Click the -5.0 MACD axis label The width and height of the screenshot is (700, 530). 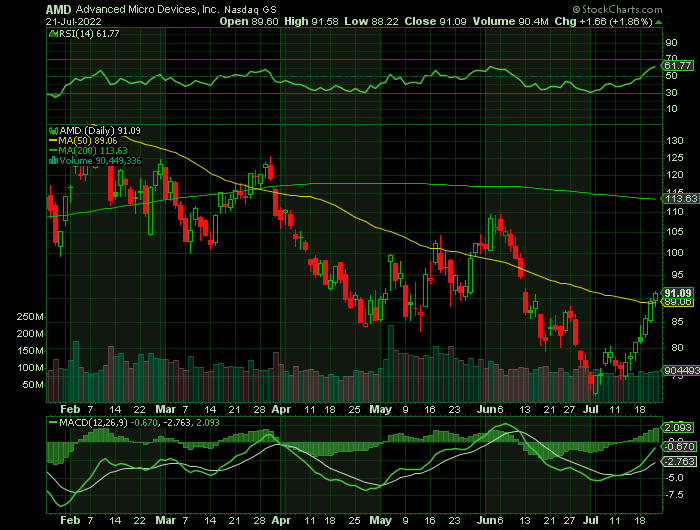[x=674, y=478]
